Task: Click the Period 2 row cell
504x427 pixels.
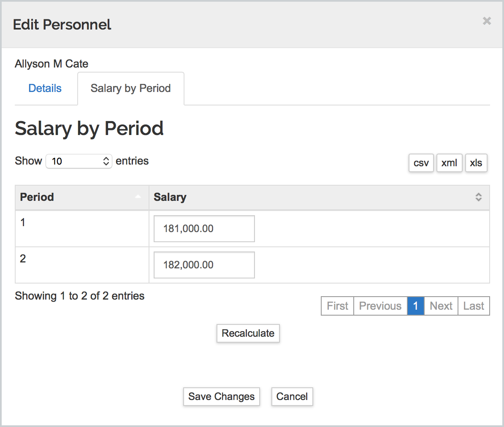Action: coord(82,265)
